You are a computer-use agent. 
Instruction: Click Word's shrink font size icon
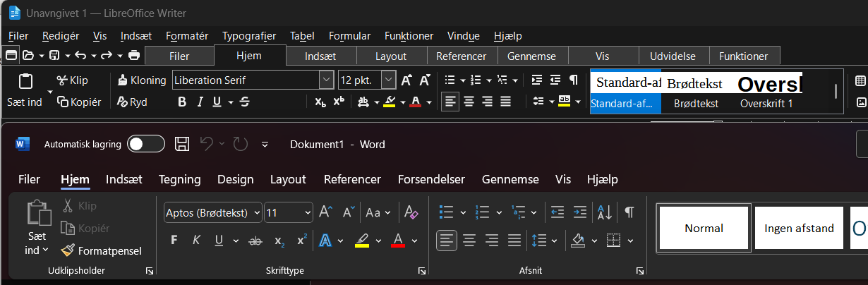349,212
